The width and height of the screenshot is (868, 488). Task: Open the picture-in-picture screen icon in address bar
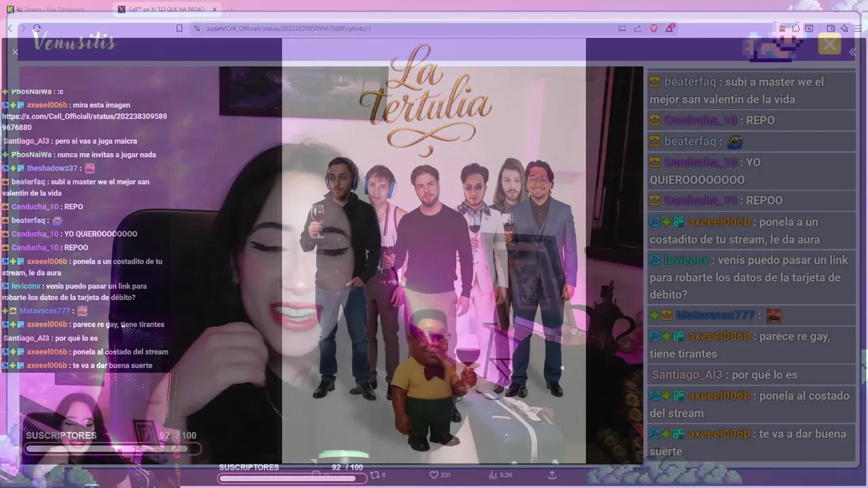coord(622,28)
